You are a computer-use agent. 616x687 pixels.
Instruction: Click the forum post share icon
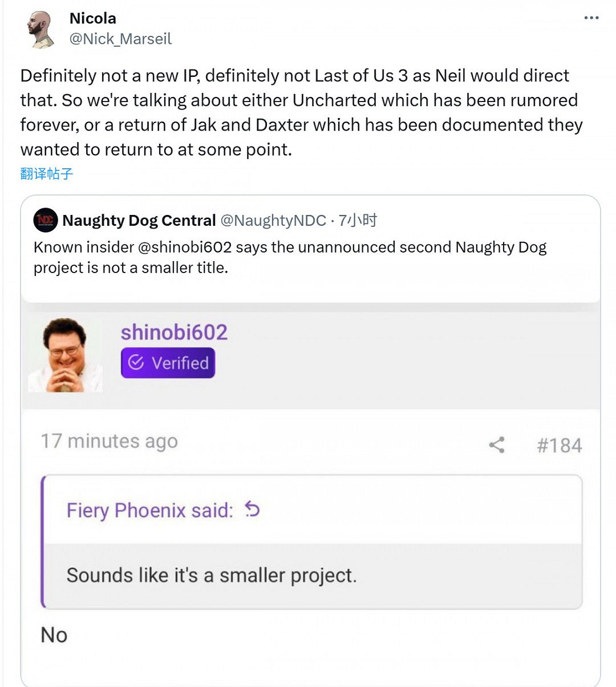pyautogui.click(x=497, y=445)
